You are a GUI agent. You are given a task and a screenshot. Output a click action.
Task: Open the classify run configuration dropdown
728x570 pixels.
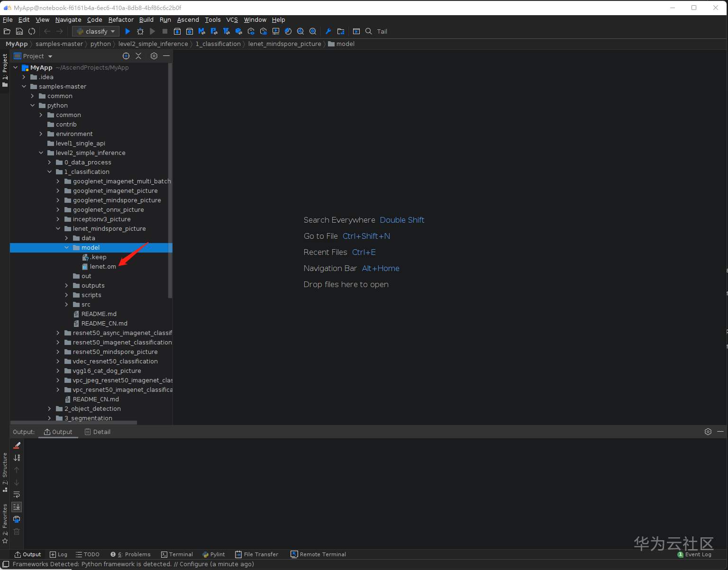[96, 31]
